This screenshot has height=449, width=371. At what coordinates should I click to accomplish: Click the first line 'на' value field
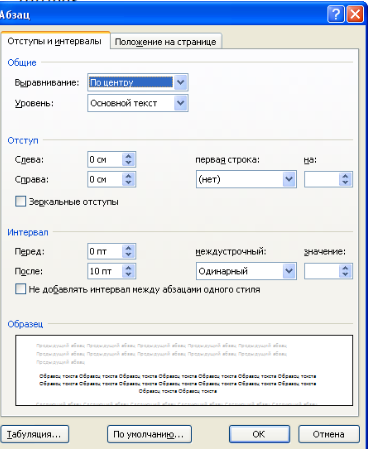coord(322,179)
